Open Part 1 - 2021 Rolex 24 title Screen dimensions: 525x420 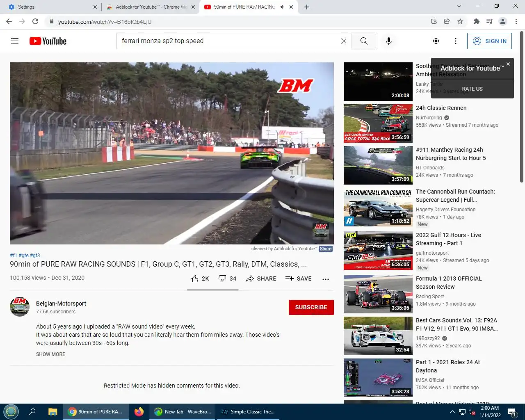[x=448, y=366]
